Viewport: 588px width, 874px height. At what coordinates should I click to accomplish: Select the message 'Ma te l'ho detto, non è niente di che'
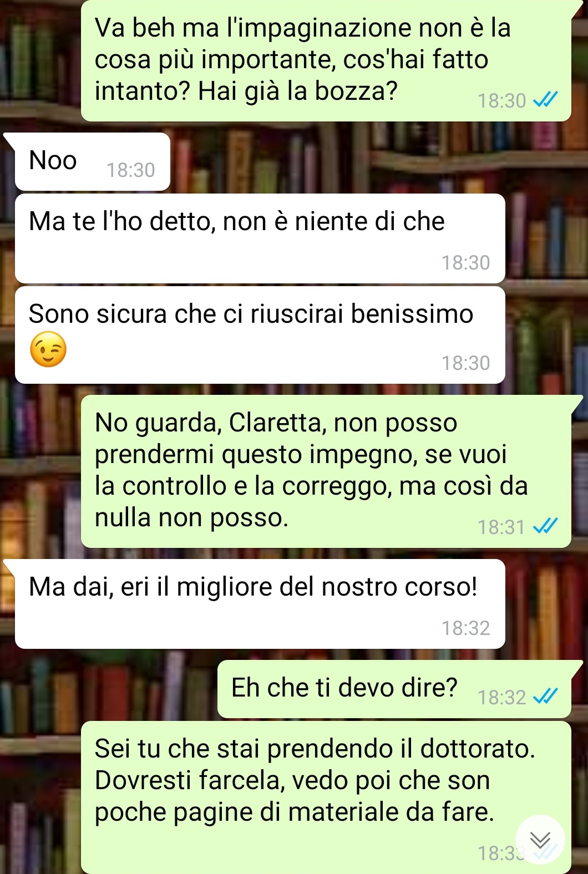(x=260, y=238)
